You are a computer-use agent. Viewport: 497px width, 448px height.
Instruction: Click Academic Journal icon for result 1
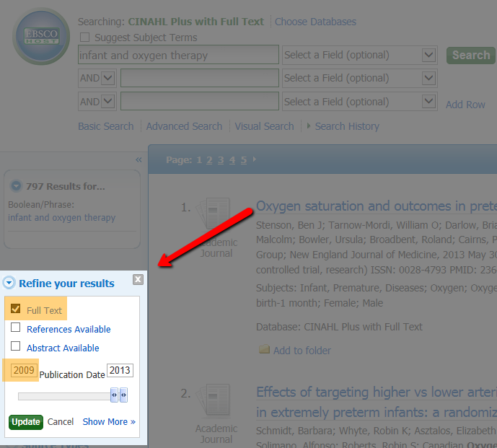213,213
